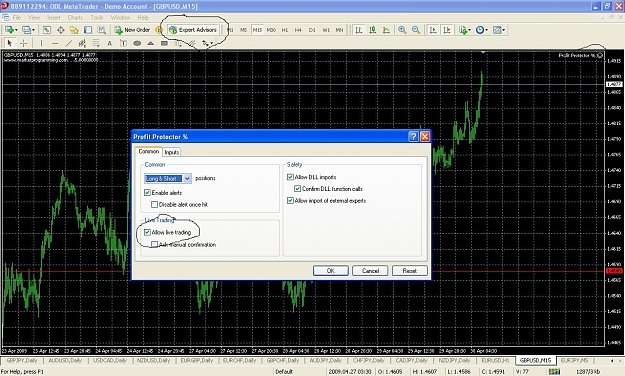Expand the New Chart dropdown arrow
The height and width of the screenshot is (376, 625).
point(16,30)
